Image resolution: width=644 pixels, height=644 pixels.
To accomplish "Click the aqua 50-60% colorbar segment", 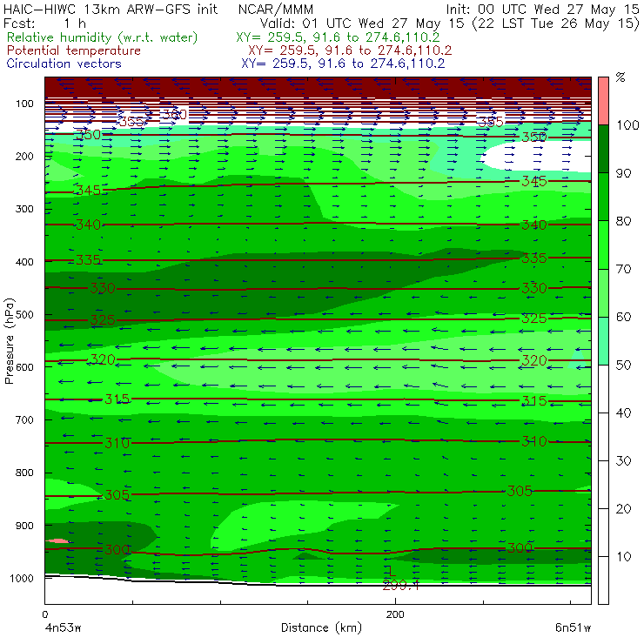I will pos(603,341).
